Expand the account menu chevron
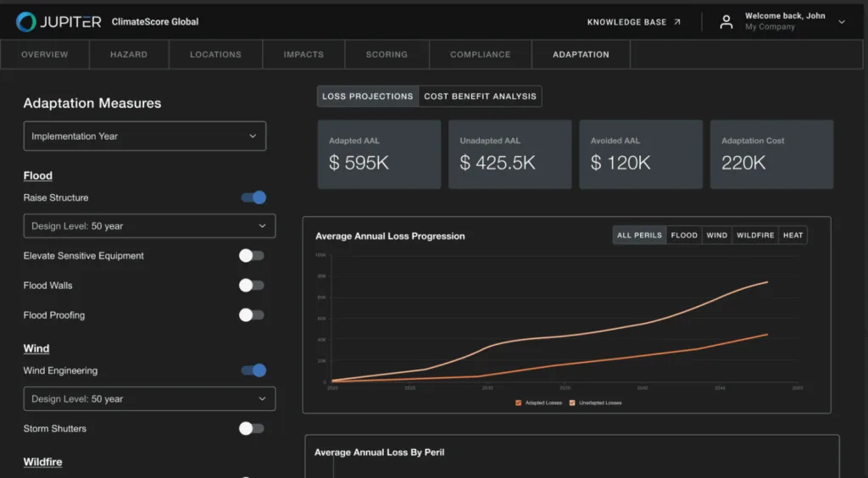The height and width of the screenshot is (478, 868). pos(842,22)
